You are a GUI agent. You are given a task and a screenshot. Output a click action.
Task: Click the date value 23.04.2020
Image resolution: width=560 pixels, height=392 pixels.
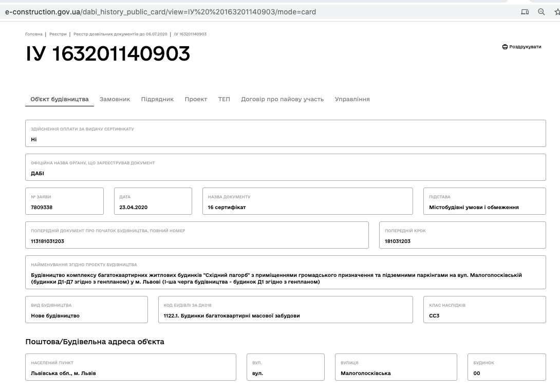click(133, 208)
